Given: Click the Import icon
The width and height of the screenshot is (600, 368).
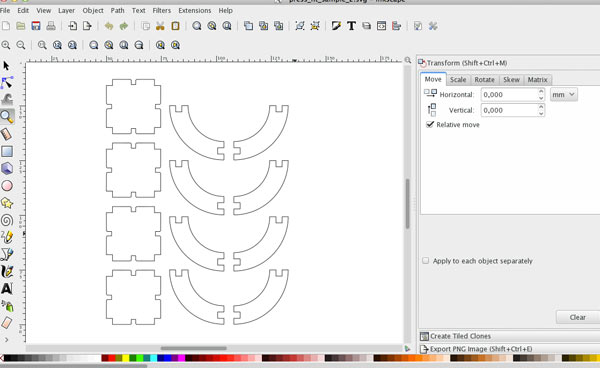Looking at the screenshot, I should (72, 26).
